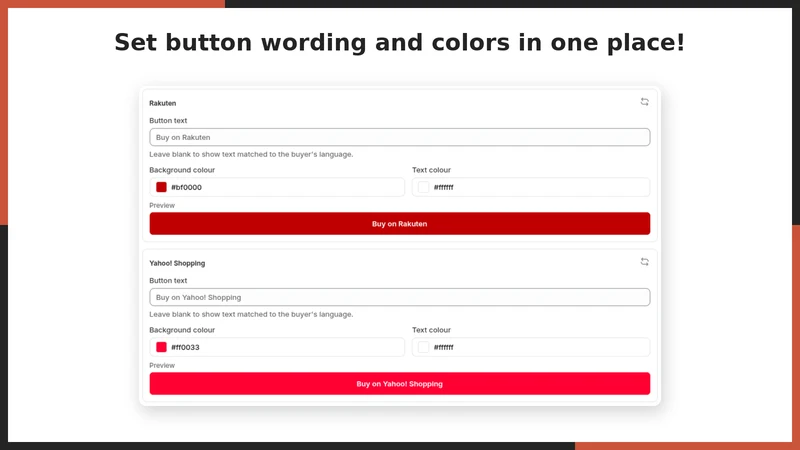The width and height of the screenshot is (800, 450).
Task: Focus the Rakuten button text input
Action: pos(399,137)
